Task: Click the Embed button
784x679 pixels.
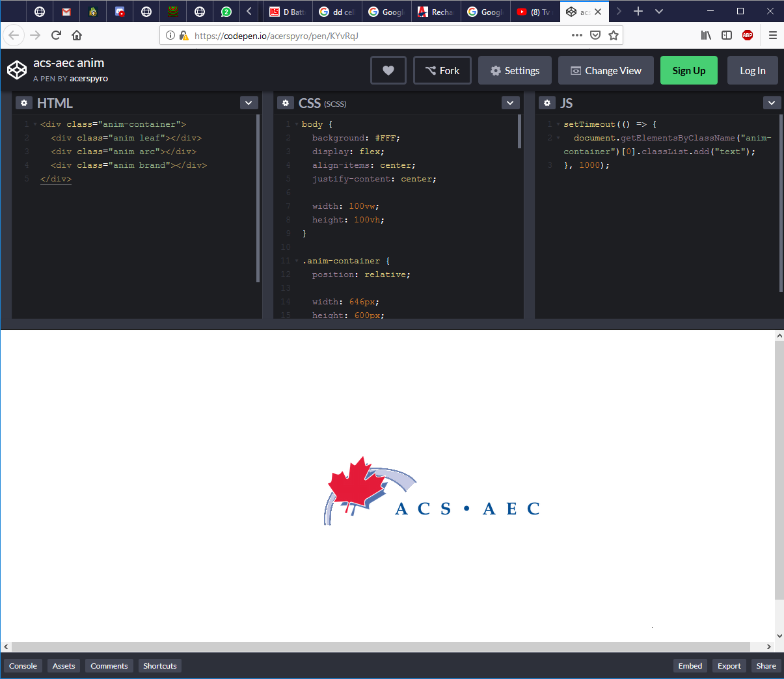Action: click(690, 666)
